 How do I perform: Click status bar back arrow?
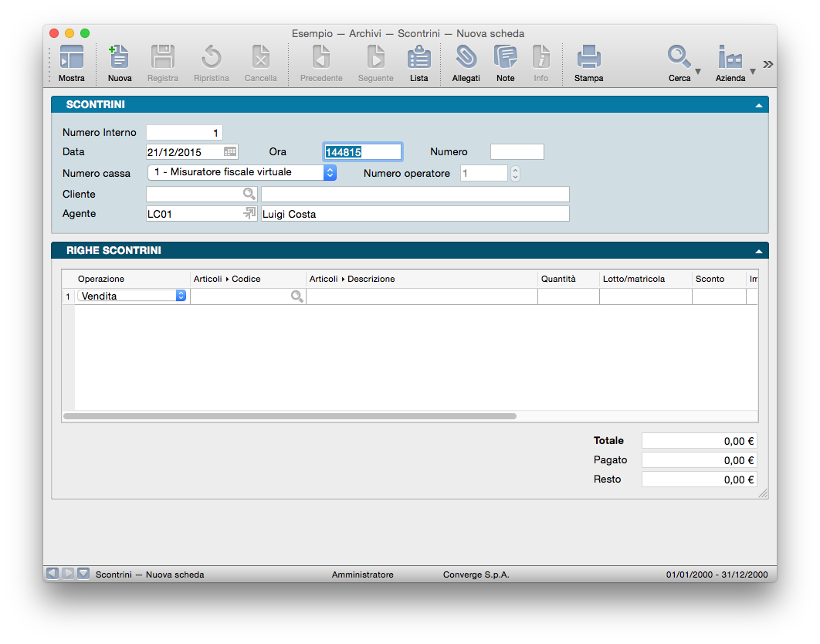click(53, 574)
